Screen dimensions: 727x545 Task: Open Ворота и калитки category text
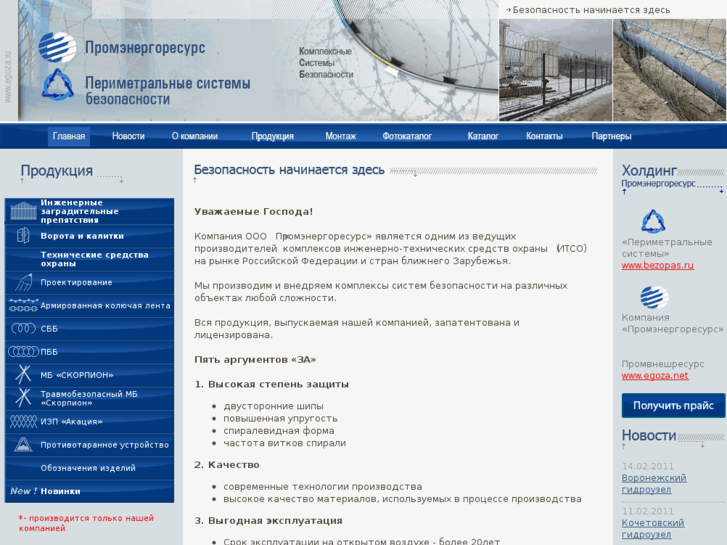82,236
